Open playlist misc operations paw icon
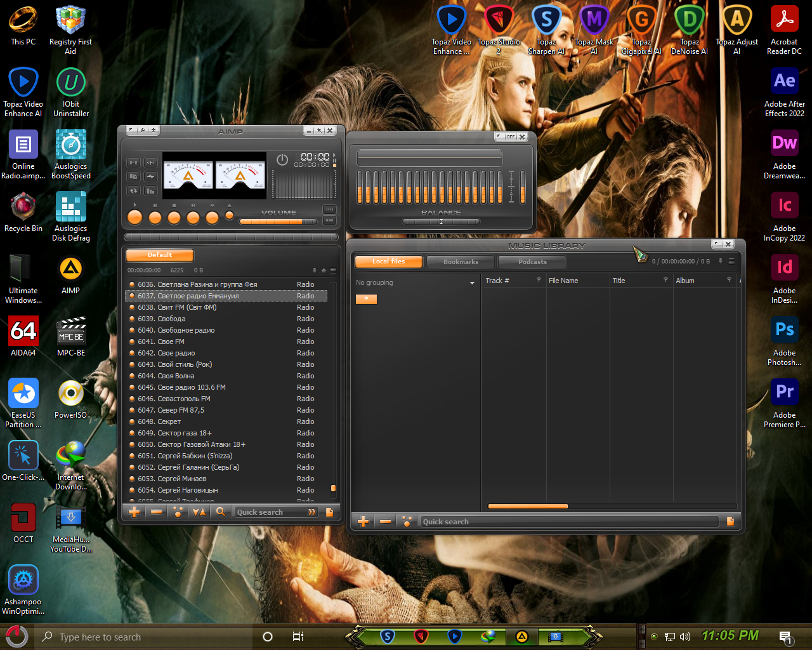Screen dimensions: 812x650 click(178, 512)
